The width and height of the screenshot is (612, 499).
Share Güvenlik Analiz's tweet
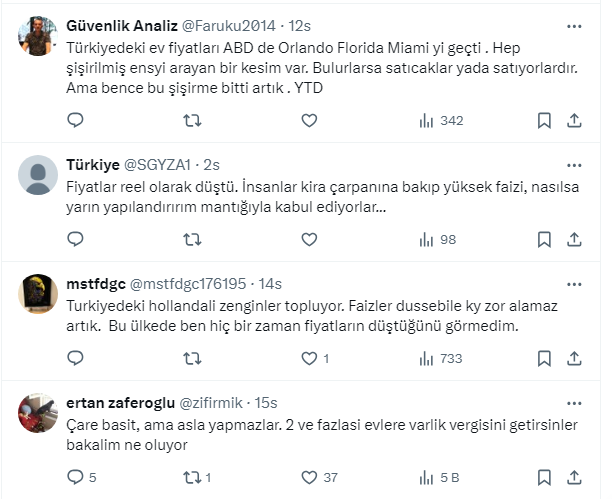coord(574,120)
